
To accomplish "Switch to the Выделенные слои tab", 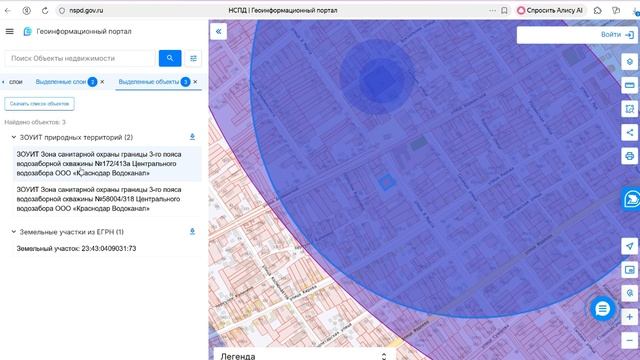I will pos(60,82).
